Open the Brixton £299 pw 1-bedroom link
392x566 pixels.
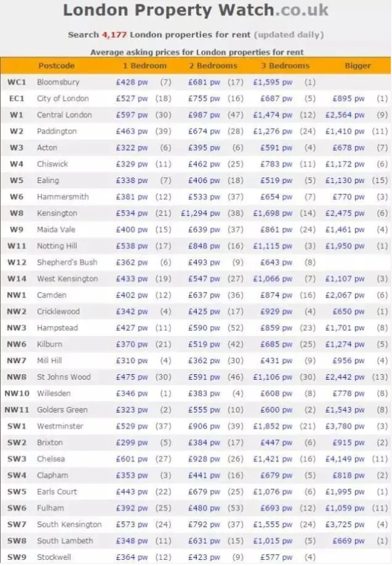[132, 443]
